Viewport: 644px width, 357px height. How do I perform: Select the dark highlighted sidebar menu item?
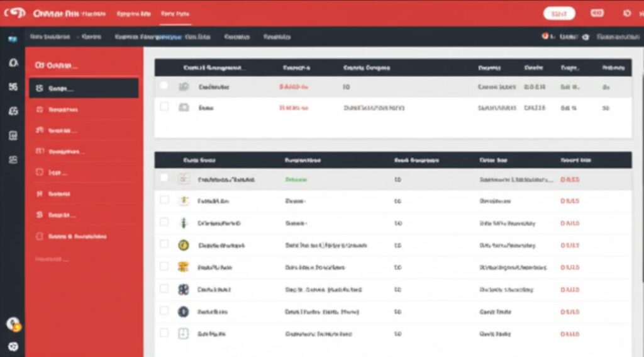(84, 88)
